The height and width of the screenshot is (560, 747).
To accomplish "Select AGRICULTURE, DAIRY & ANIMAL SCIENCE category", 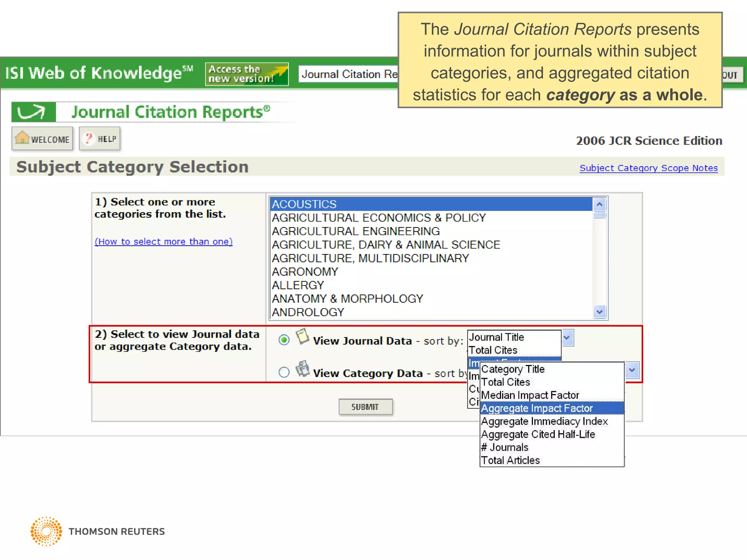I will (431, 245).
